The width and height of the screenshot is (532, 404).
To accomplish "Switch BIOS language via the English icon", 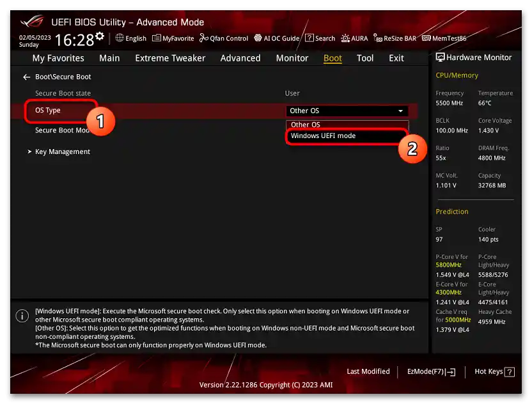I will tap(130, 38).
